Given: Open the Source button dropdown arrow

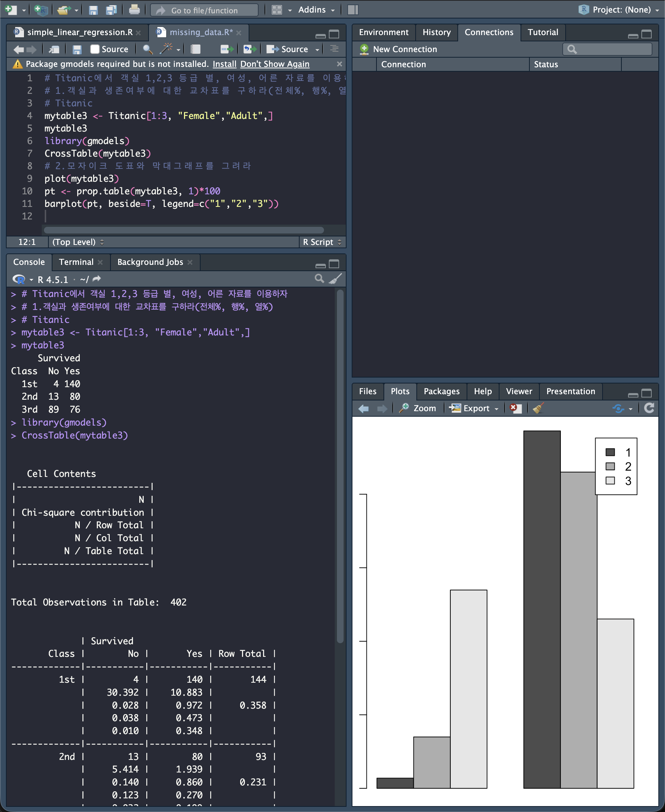Looking at the screenshot, I should point(317,50).
